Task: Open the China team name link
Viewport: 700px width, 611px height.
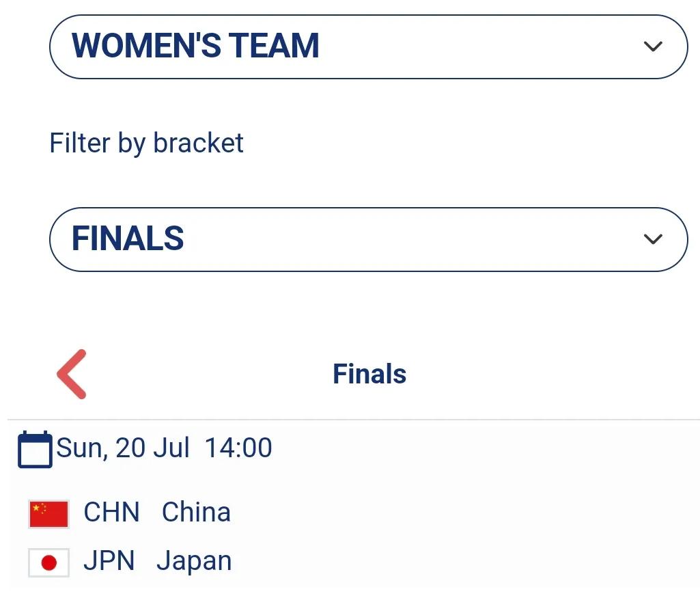Action: pyautogui.click(x=196, y=512)
